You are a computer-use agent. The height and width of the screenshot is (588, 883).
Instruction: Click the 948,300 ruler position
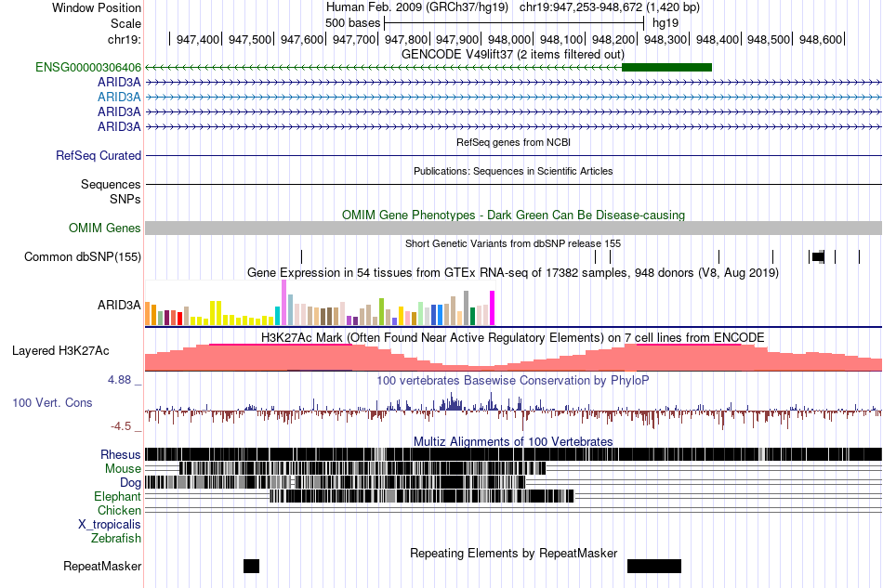(666, 39)
